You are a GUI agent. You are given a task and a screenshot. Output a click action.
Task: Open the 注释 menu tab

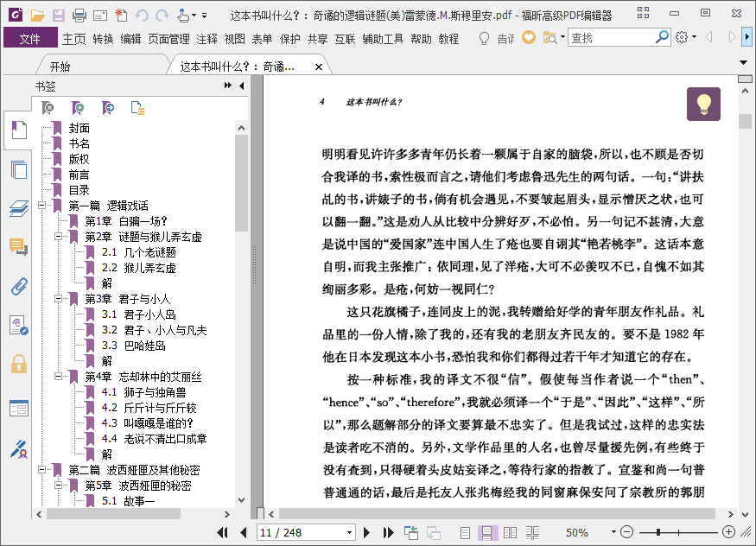tap(206, 39)
